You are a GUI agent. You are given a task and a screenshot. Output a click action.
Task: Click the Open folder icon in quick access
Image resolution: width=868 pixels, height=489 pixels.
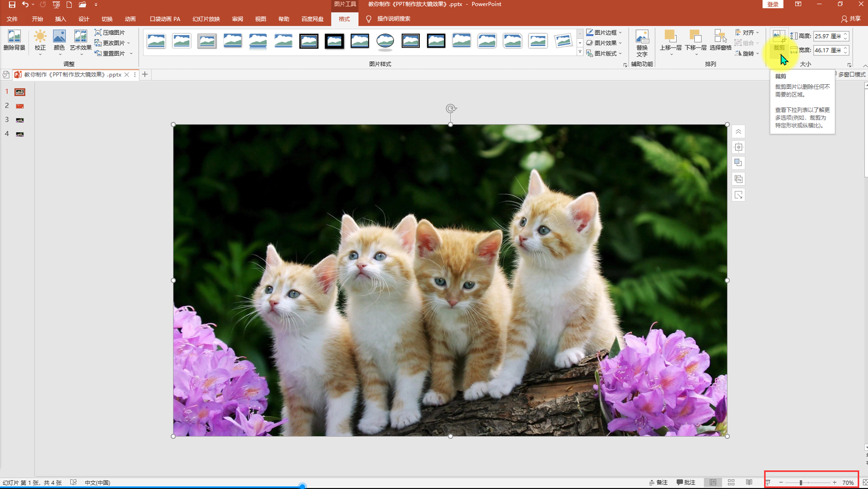click(83, 5)
